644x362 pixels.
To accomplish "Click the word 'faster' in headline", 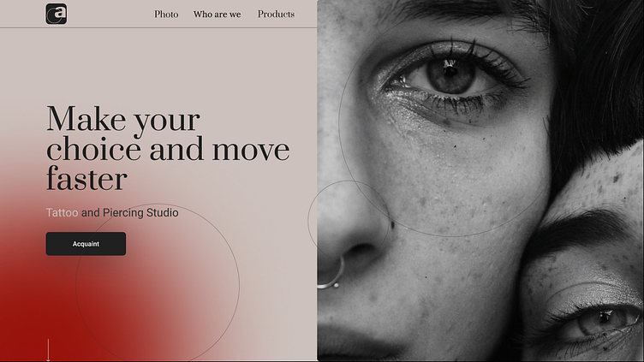I will [86, 180].
